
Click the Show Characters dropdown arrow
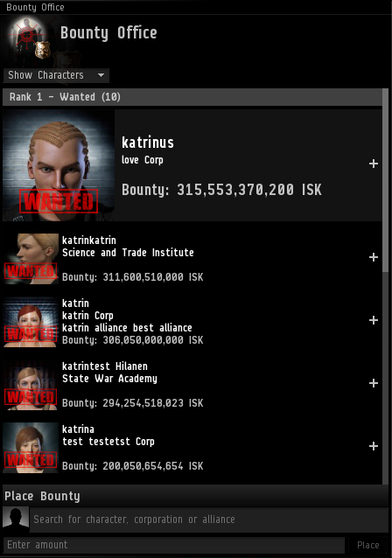[x=101, y=75]
